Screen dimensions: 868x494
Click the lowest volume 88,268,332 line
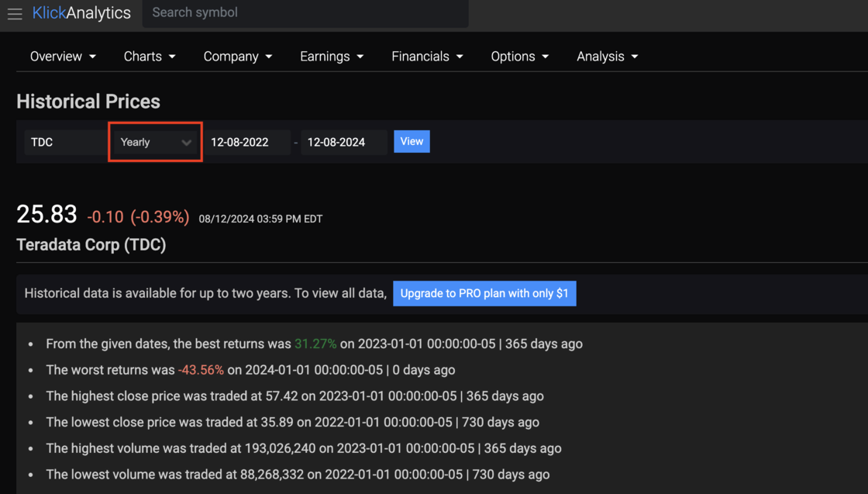(x=298, y=474)
